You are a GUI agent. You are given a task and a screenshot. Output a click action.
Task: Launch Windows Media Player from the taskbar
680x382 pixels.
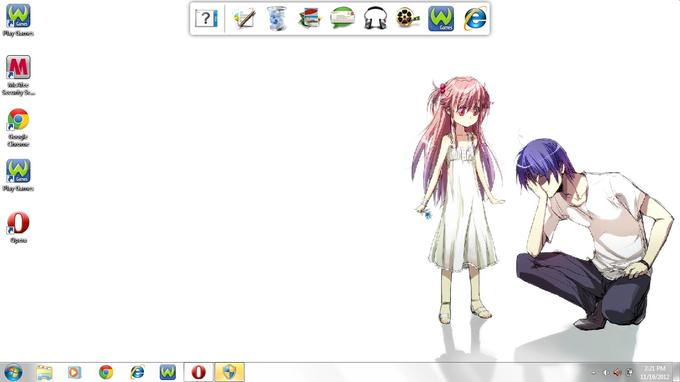[74, 372]
